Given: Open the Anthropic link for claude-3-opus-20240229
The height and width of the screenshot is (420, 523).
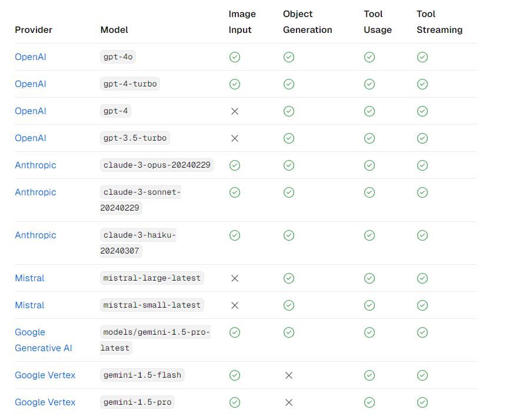Looking at the screenshot, I should pyautogui.click(x=35, y=165).
